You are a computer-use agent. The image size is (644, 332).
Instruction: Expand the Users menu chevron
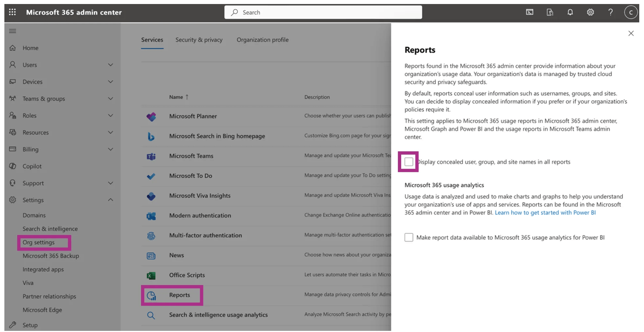(110, 65)
